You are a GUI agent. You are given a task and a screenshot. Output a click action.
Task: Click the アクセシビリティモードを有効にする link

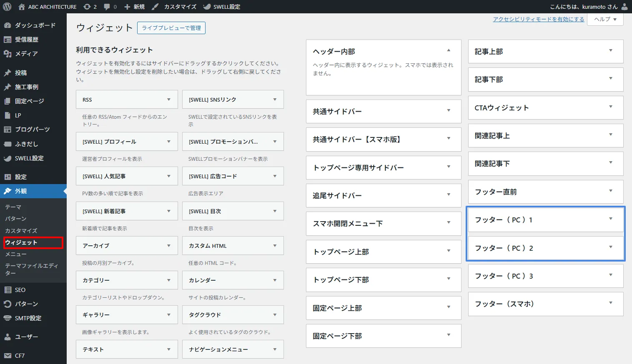539,19
